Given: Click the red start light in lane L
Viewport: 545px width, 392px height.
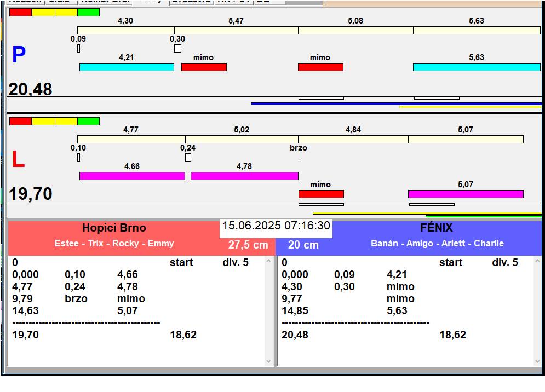Looking at the screenshot, I should click(20, 121).
